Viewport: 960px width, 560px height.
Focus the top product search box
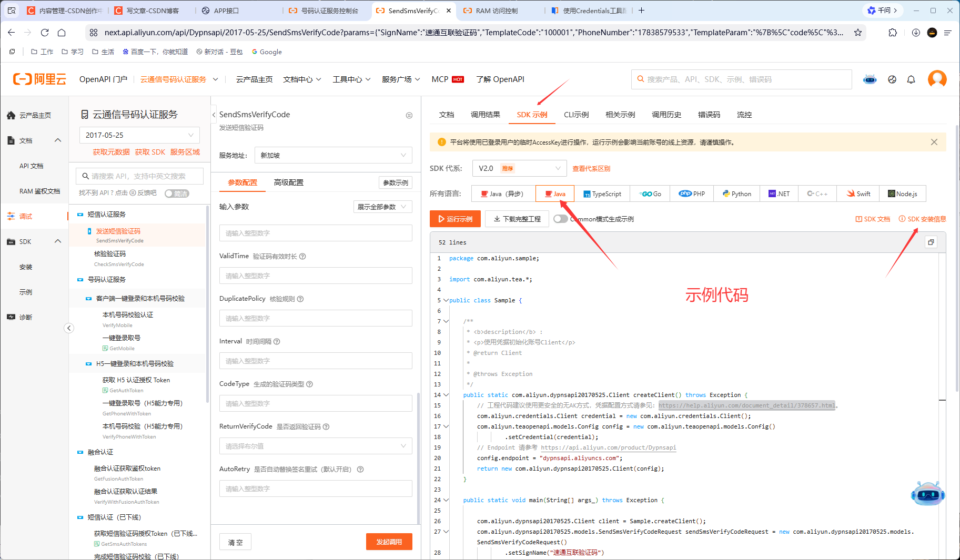[741, 79]
